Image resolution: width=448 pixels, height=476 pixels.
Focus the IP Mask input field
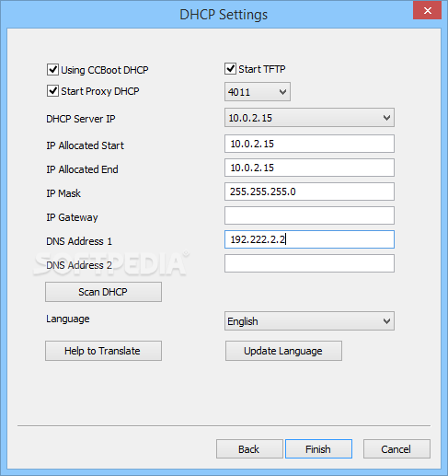click(309, 192)
